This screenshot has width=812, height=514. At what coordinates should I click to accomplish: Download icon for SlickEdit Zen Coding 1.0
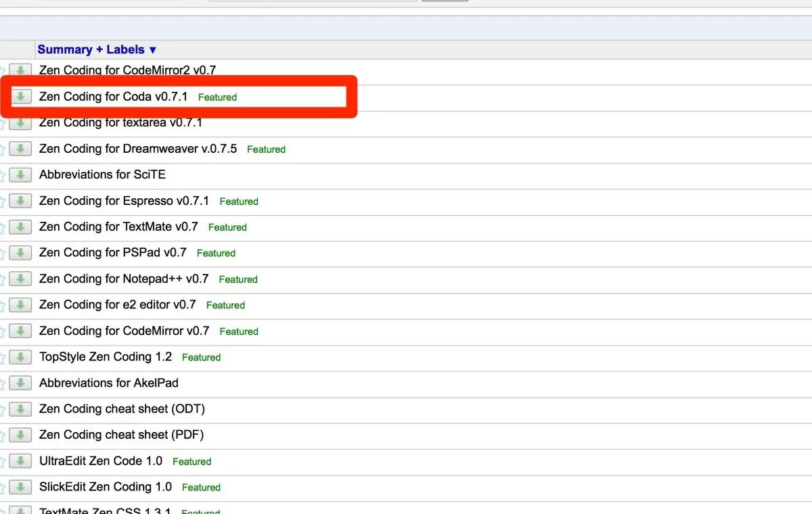tap(20, 486)
